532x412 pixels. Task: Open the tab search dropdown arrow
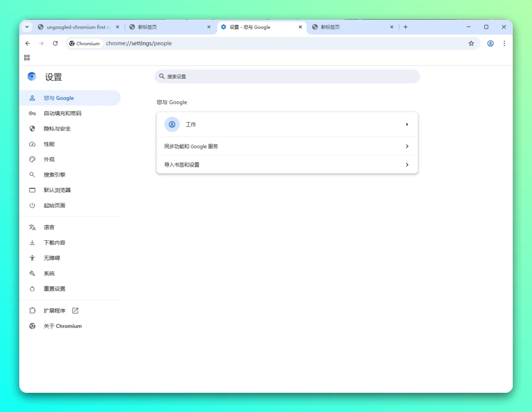click(27, 27)
